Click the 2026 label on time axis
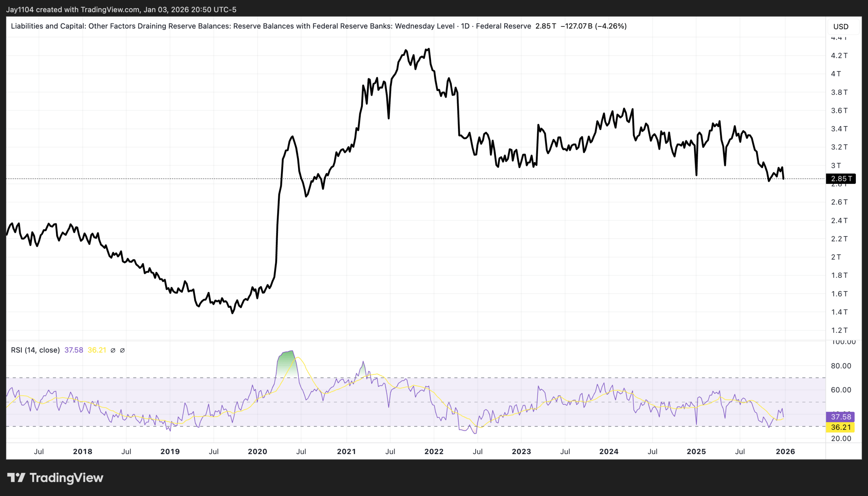The image size is (868, 496). pyautogui.click(x=785, y=451)
